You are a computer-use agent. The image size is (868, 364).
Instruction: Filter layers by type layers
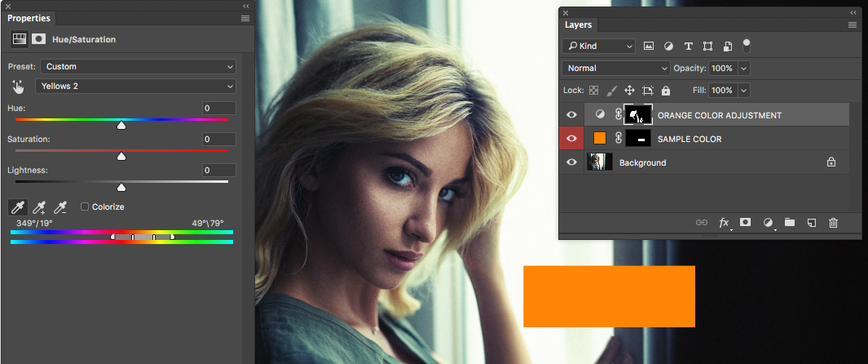click(x=688, y=46)
